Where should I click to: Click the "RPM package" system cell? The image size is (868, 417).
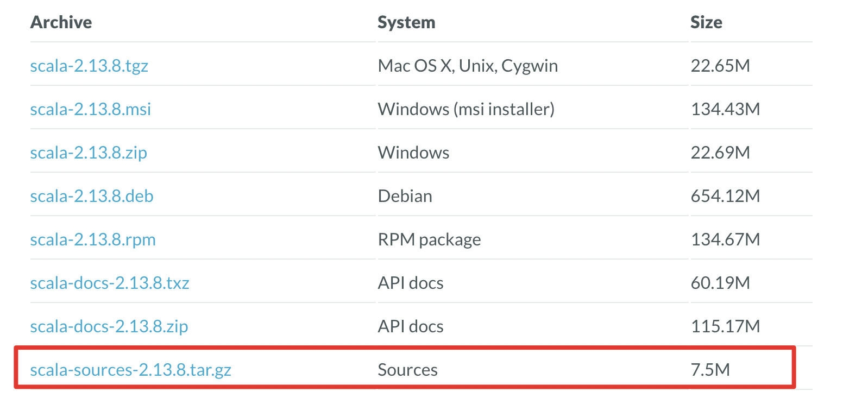coord(429,239)
